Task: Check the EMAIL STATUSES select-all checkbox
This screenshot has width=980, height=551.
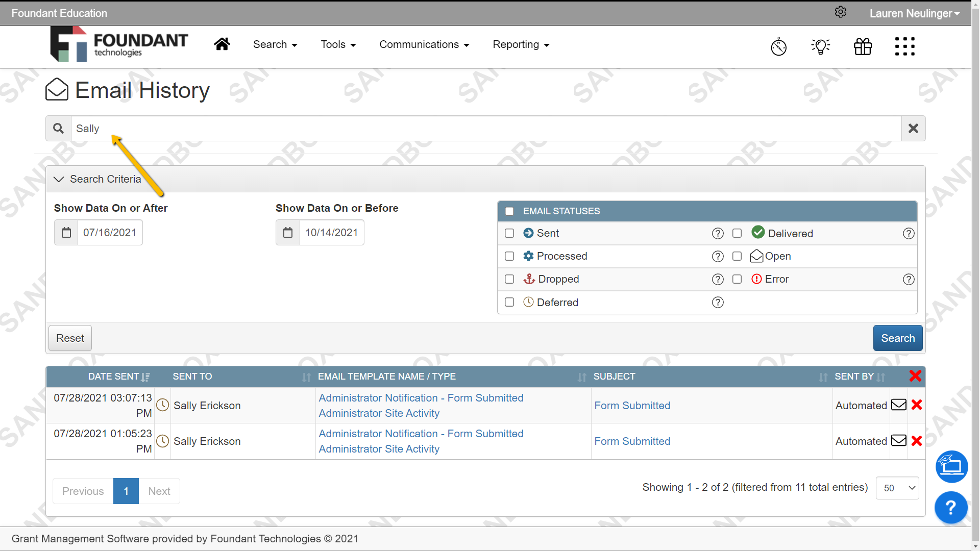Action: (509, 211)
